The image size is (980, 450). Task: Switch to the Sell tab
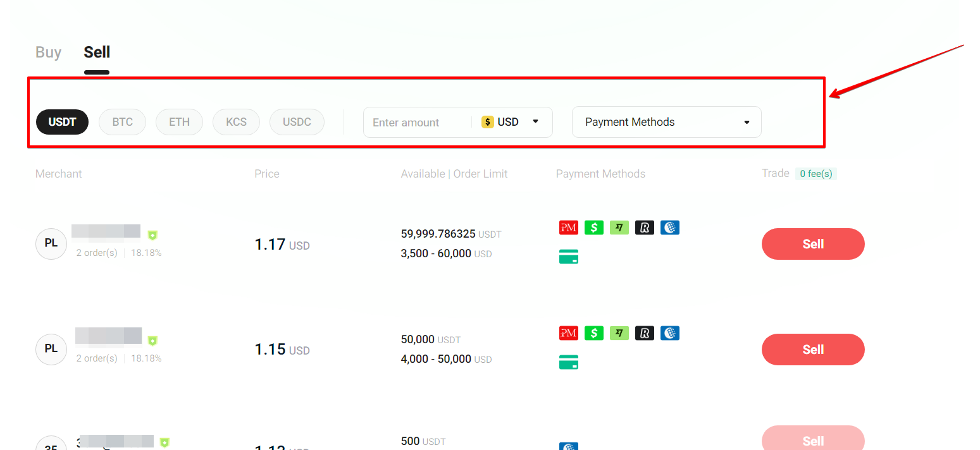(97, 52)
